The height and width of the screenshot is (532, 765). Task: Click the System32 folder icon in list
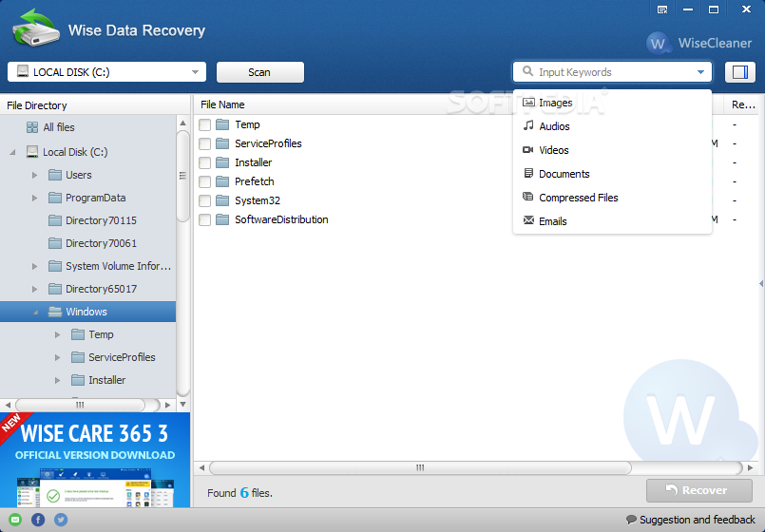(x=222, y=200)
